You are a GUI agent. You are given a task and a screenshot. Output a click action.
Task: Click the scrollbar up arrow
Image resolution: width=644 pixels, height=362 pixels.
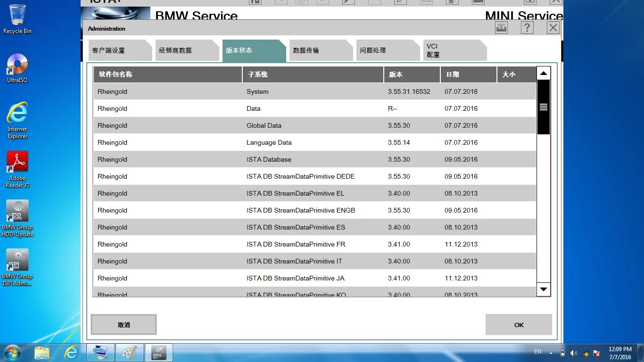point(544,73)
